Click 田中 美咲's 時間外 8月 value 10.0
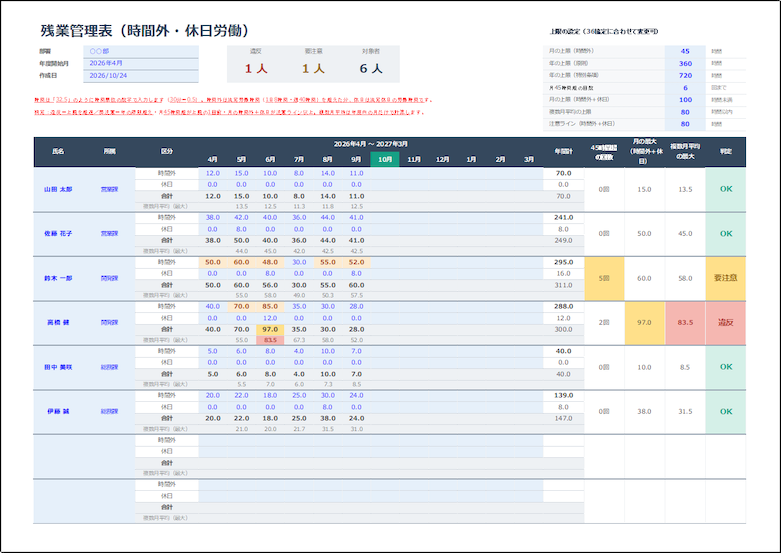Image resolution: width=781 pixels, height=553 pixels. (328, 351)
